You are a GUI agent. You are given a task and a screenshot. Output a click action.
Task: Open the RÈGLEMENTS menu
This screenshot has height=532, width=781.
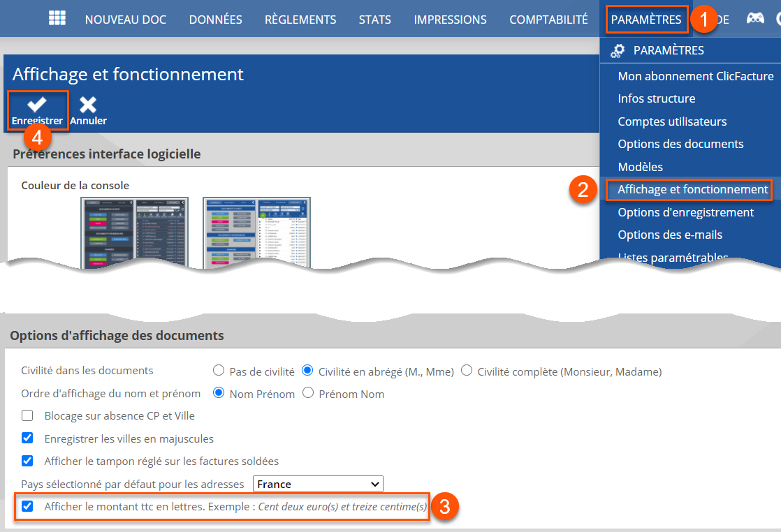(300, 20)
